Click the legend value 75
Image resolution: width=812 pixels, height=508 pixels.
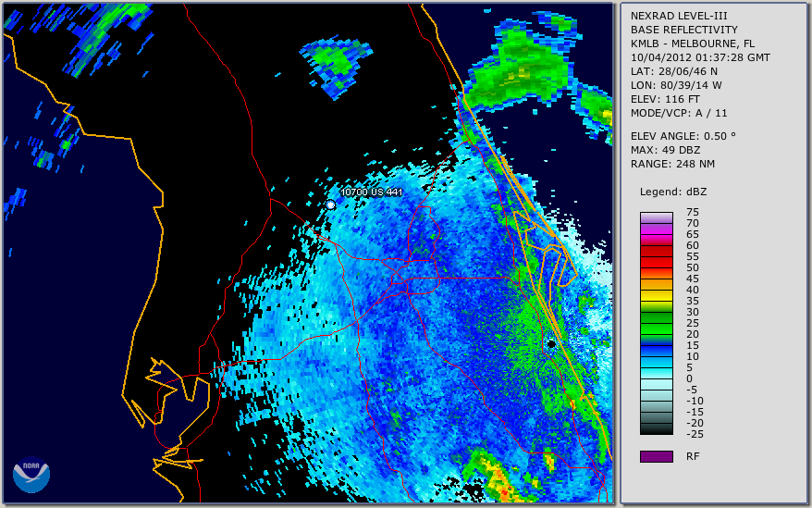pos(693,212)
